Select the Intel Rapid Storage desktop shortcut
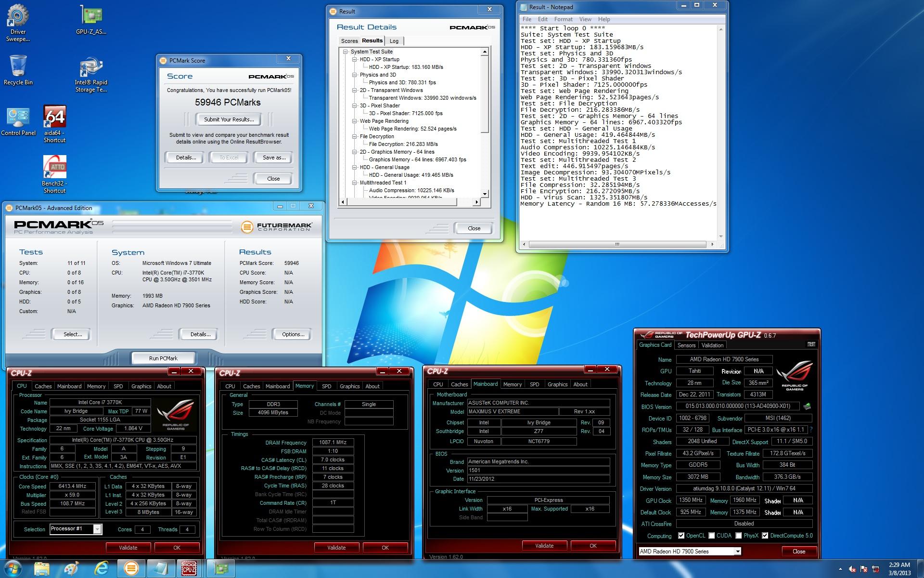Screen dimensions: 924x578 click(91, 75)
